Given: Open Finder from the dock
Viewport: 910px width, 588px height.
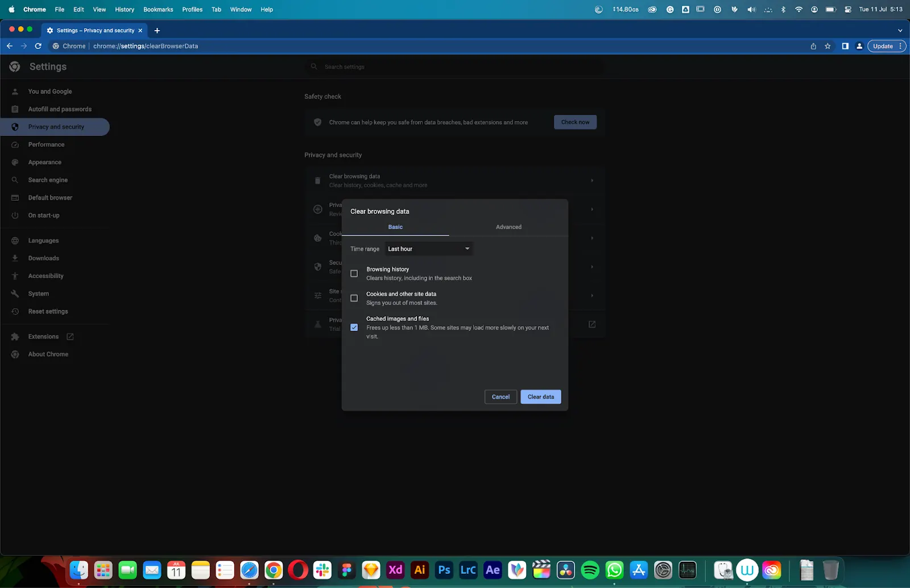Looking at the screenshot, I should [x=78, y=570].
